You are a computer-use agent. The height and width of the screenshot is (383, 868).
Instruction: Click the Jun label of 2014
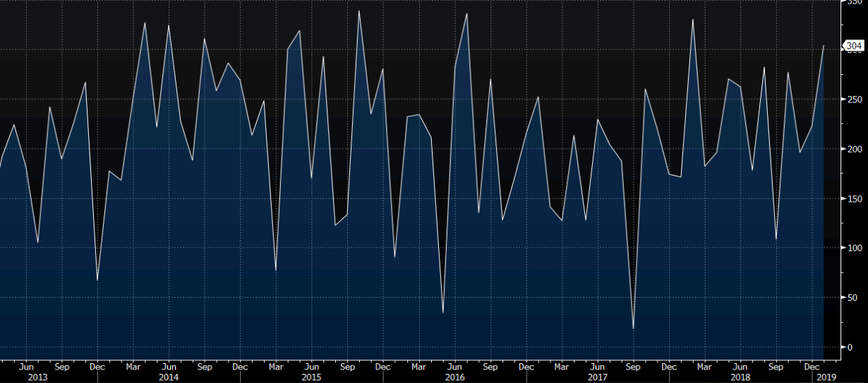[169, 367]
